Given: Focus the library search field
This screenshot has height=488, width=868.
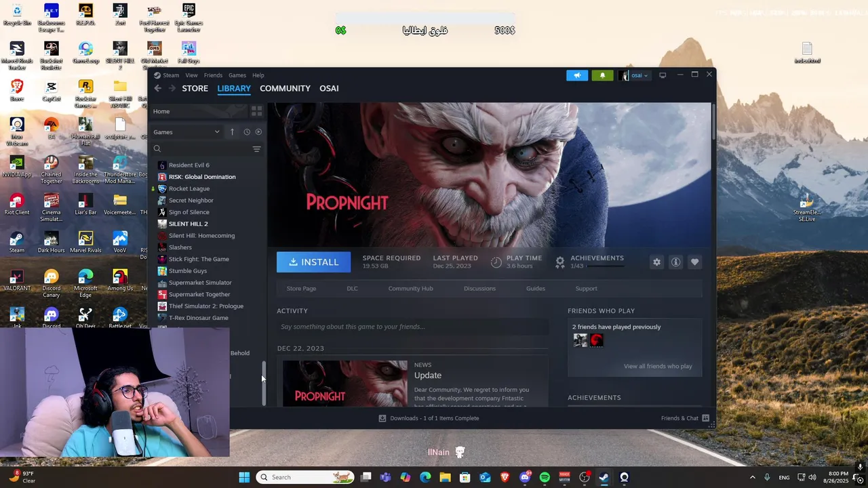Looking at the screenshot, I should pos(202,148).
